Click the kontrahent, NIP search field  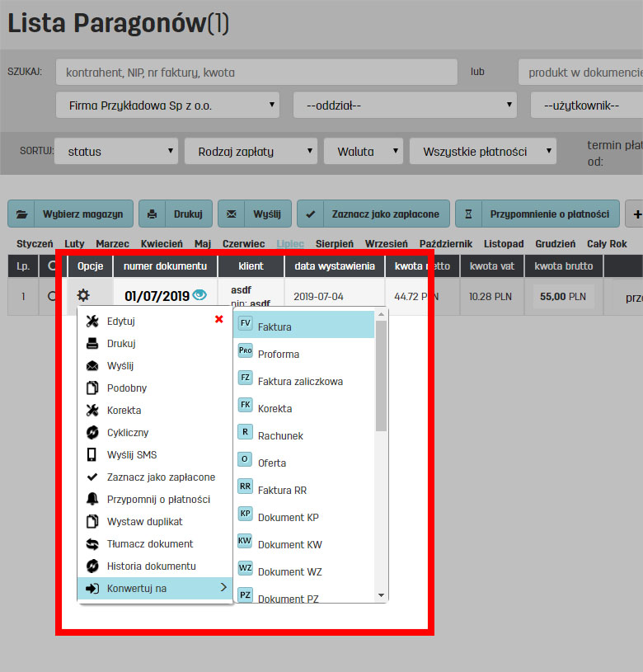(256, 73)
